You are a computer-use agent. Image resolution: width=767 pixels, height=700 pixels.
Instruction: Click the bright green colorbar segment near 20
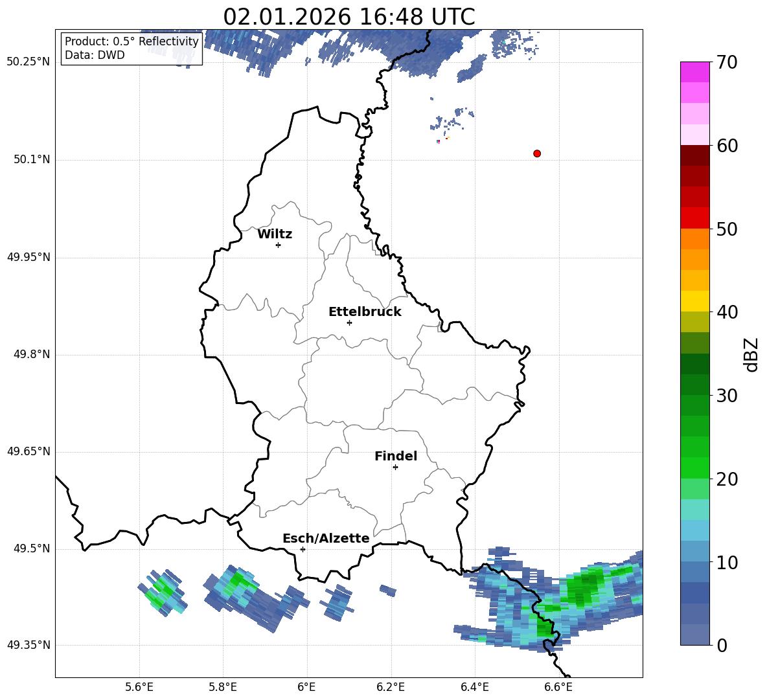[694, 468]
